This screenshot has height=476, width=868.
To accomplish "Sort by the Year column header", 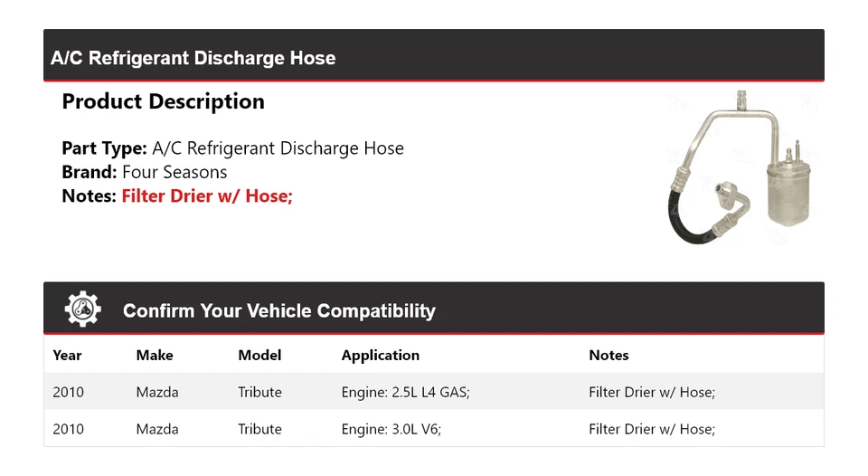I will click(67, 356).
